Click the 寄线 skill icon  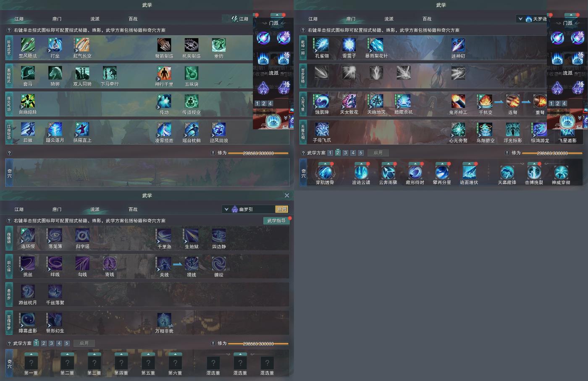[110, 264]
